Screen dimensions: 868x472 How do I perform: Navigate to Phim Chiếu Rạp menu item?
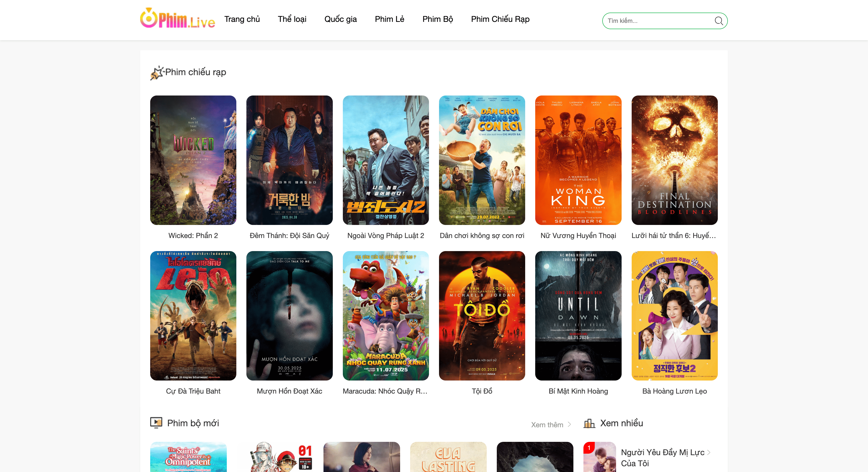tap(500, 19)
